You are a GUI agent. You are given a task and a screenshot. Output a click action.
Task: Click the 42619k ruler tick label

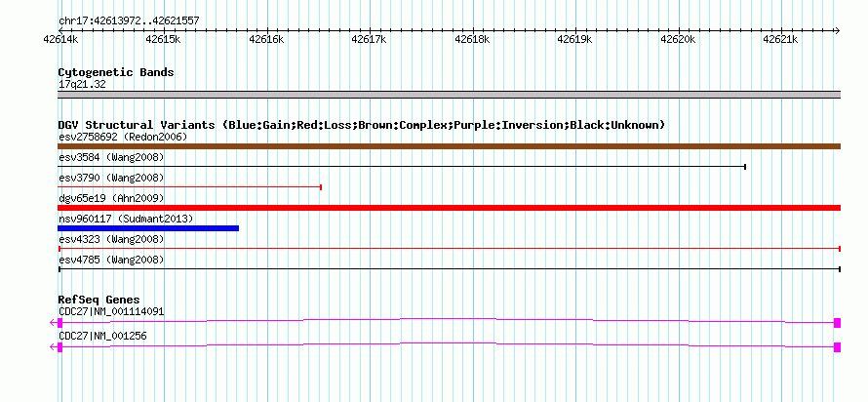(574, 39)
